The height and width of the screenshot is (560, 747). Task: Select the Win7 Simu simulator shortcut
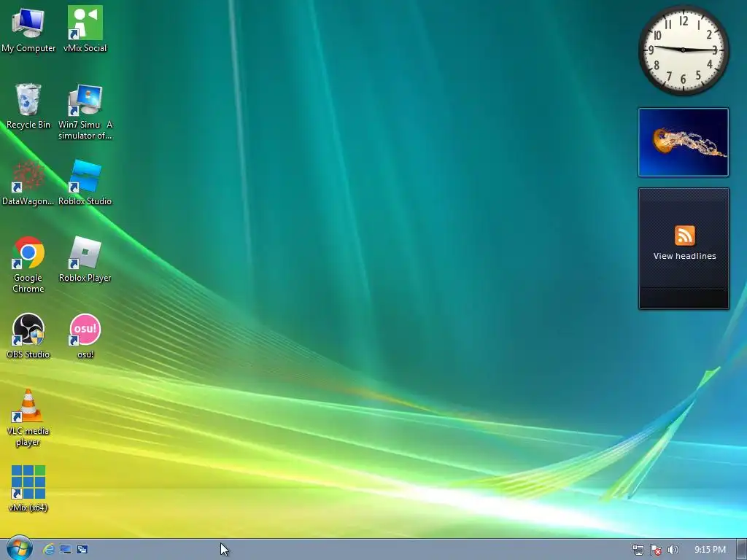tap(85, 112)
